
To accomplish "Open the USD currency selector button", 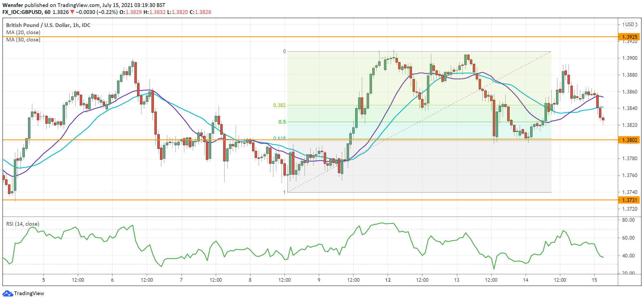I will 630,25.
